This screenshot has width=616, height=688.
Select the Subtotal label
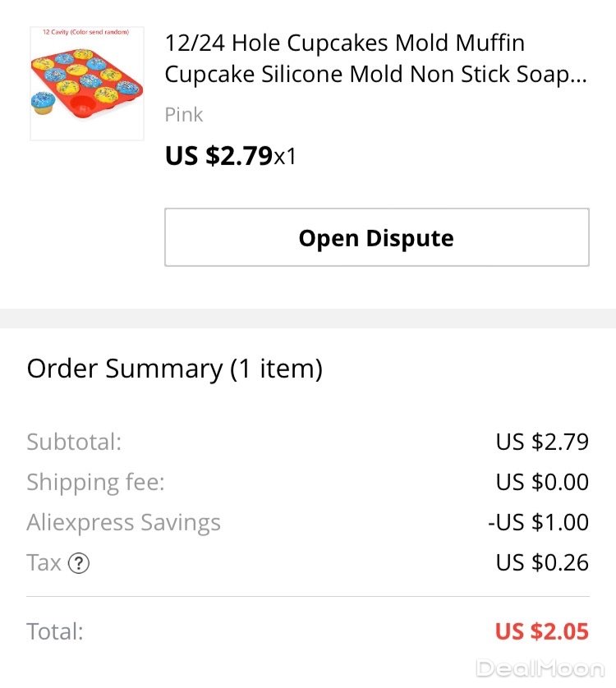pyautogui.click(x=74, y=442)
